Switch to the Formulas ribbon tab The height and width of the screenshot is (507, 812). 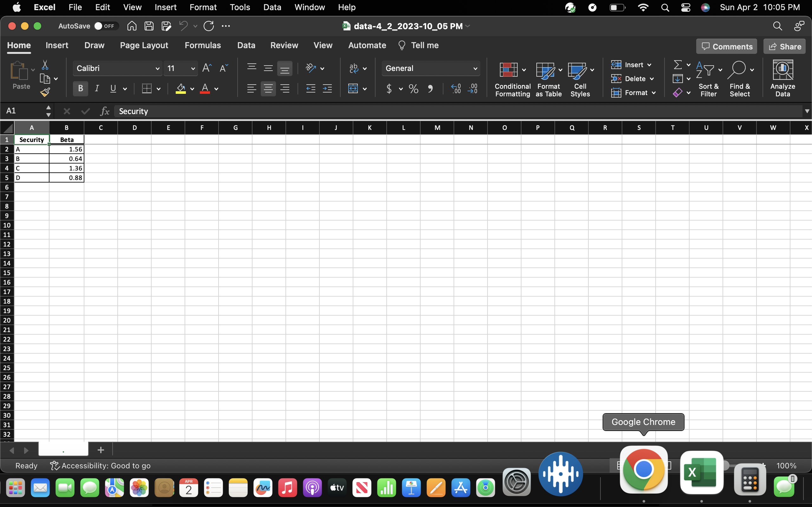coord(203,45)
